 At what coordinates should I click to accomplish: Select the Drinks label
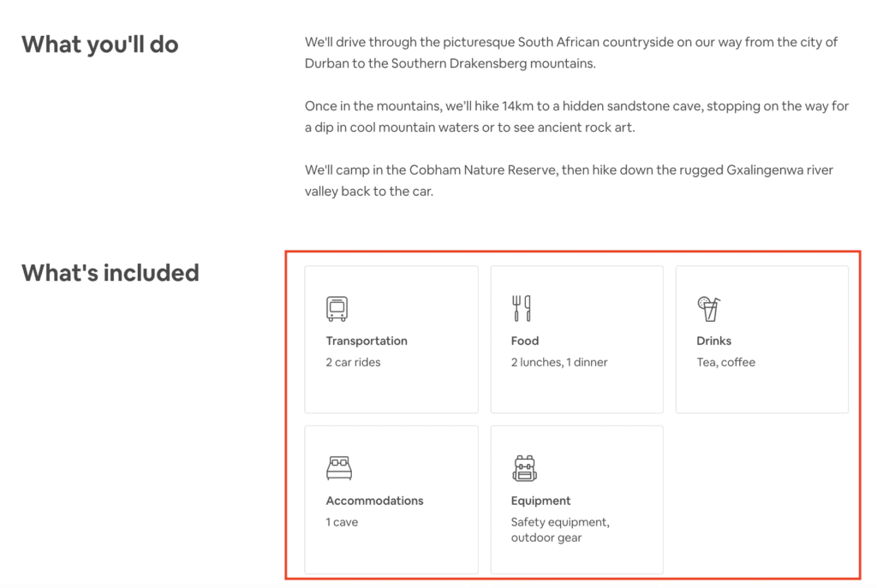point(714,341)
